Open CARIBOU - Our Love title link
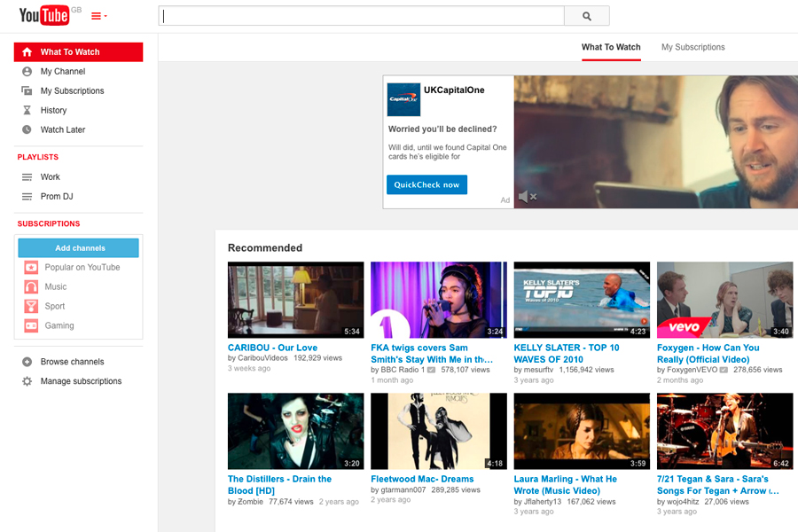This screenshot has height=532, width=798. coord(272,348)
